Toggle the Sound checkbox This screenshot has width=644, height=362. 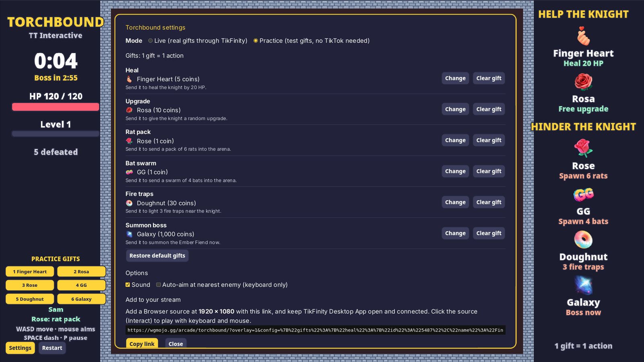point(128,285)
